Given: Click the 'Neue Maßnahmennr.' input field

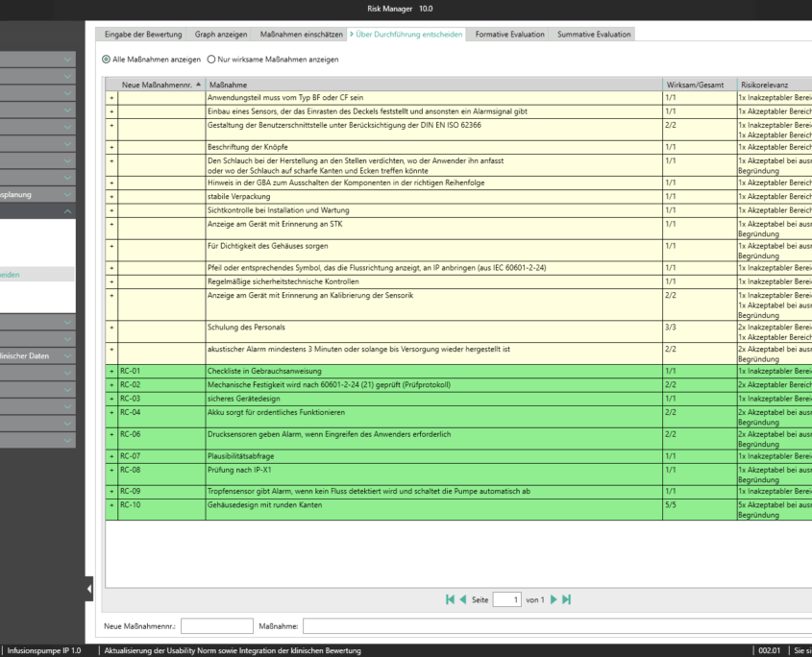Looking at the screenshot, I should [217, 626].
